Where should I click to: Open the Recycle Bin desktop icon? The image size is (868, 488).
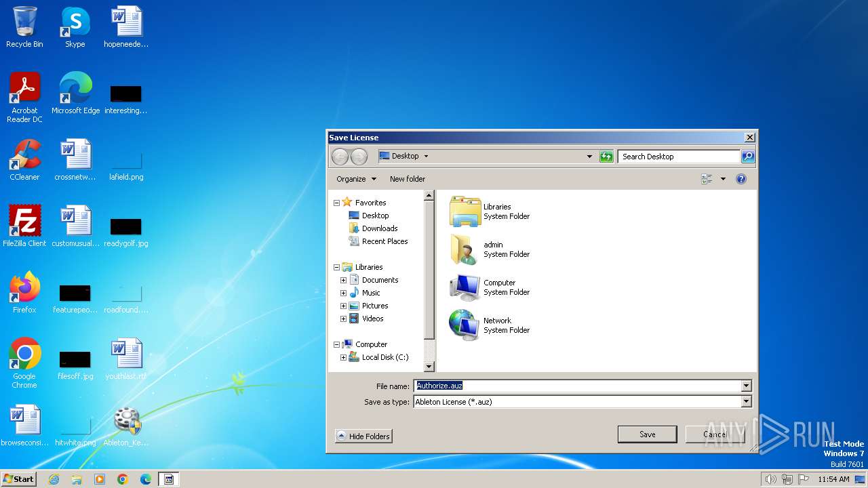pos(24,27)
